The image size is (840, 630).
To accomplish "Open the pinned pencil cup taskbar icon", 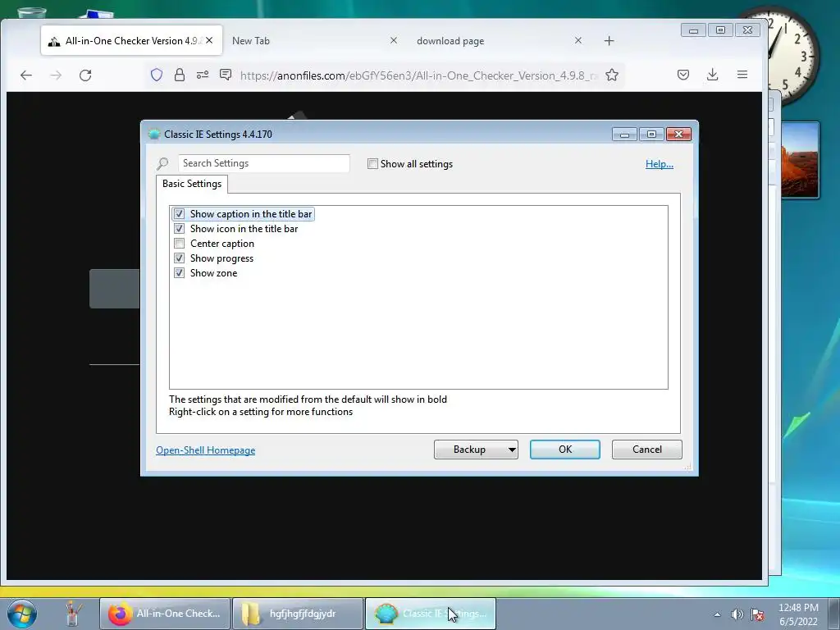I will point(72,614).
